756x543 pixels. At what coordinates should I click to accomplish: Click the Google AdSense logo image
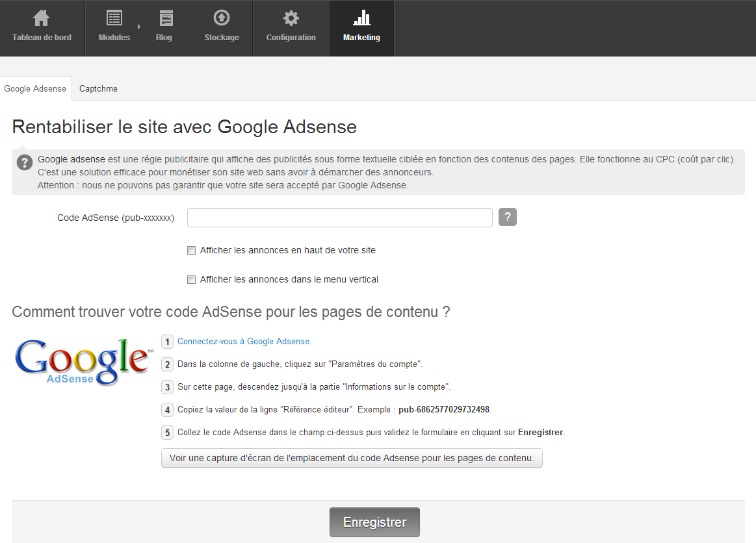point(83,362)
